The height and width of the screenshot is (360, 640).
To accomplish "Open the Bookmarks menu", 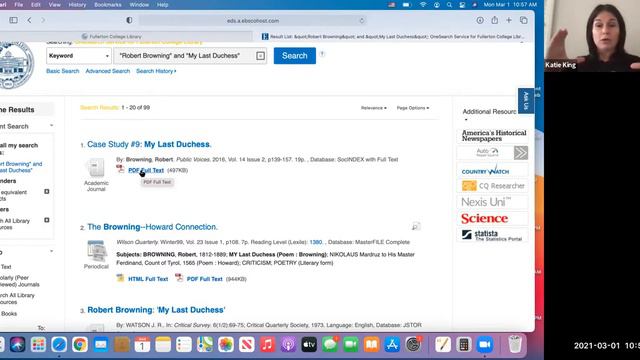I will [108, 5].
